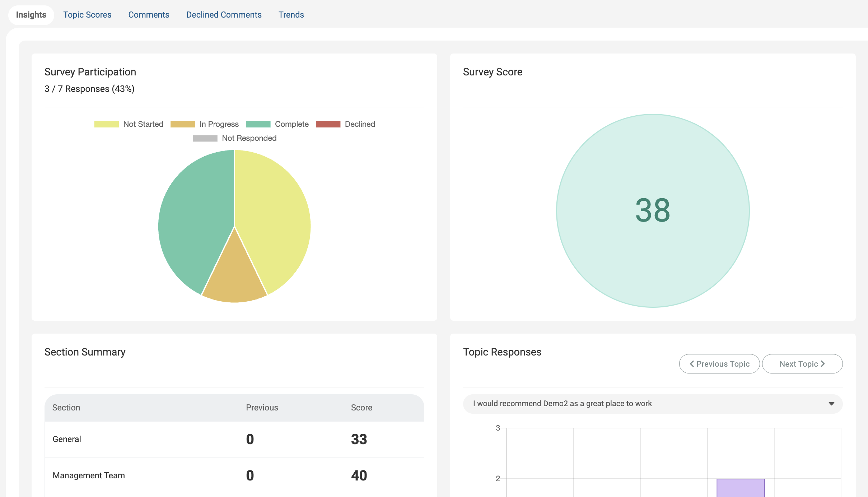Click the yellow Not Started pie slice
Image resolution: width=868 pixels, height=497 pixels.
pos(276,215)
